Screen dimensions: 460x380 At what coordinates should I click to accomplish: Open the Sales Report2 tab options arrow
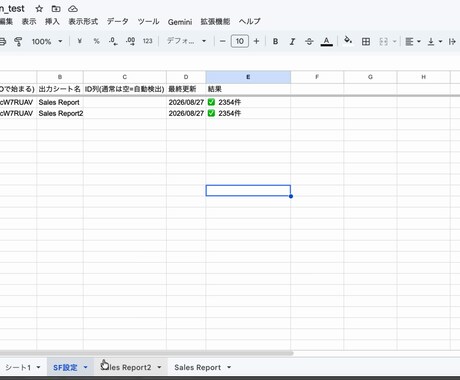click(x=159, y=367)
